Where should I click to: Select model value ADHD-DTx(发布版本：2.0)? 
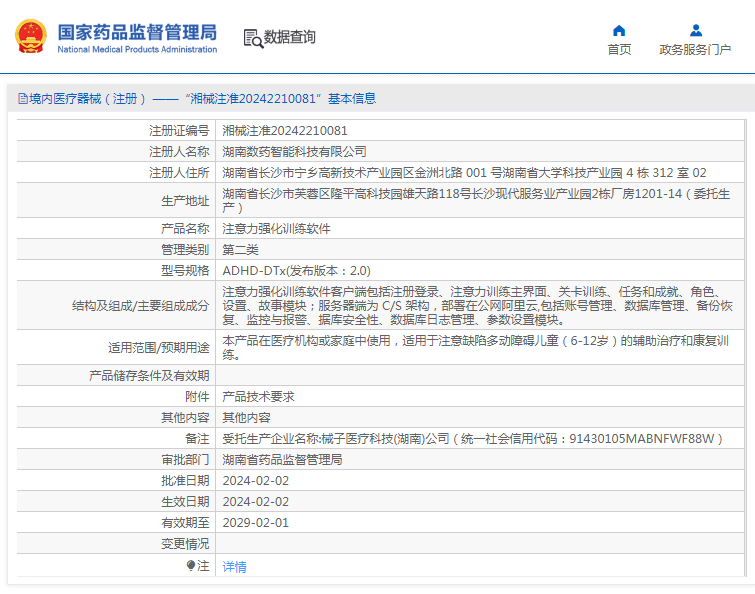coord(296,271)
